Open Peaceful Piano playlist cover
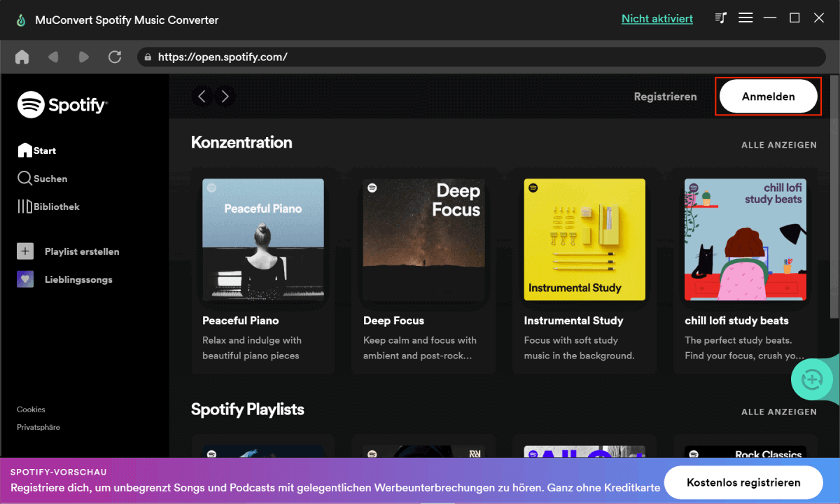840x504 pixels. [263, 239]
